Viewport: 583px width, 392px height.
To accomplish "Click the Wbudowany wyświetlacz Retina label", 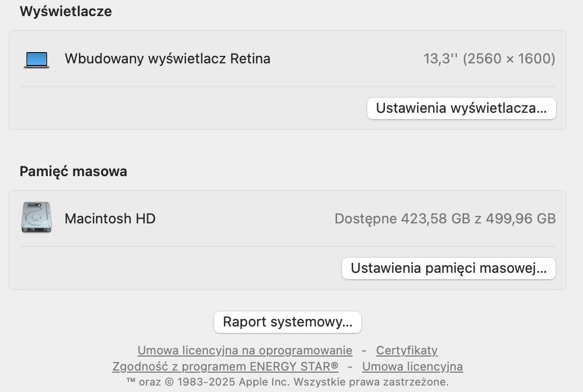I will (x=167, y=59).
